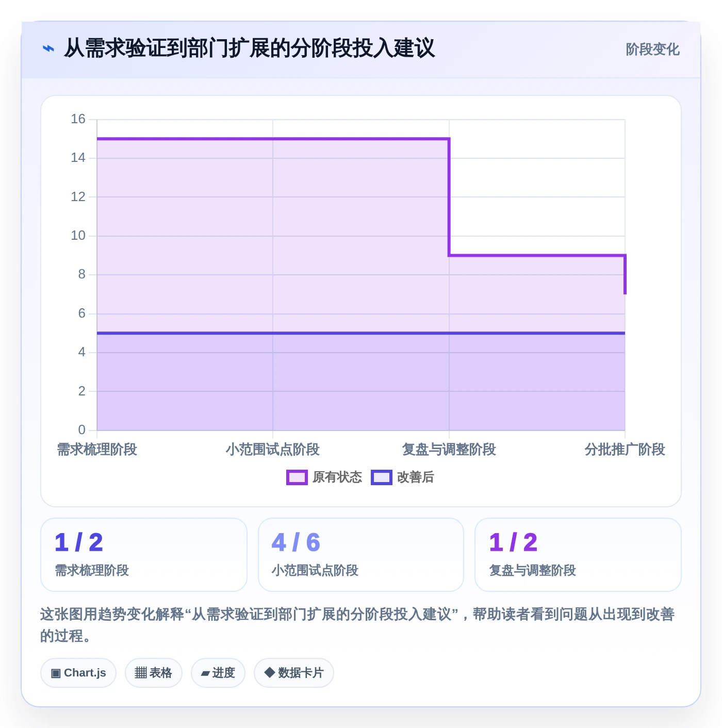This screenshot has height=728, width=722.
Task: Click the lightning bolt icon beside the title
Action: pos(48,49)
